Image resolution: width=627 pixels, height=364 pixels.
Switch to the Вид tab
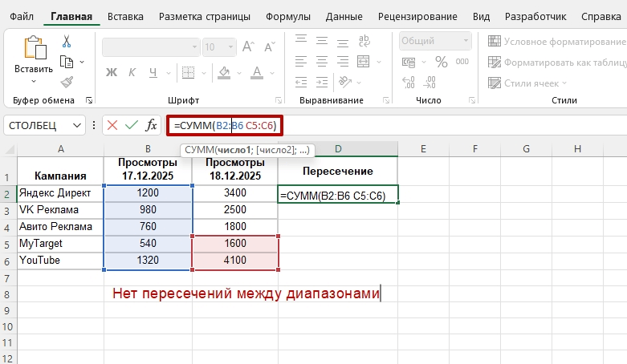point(482,16)
